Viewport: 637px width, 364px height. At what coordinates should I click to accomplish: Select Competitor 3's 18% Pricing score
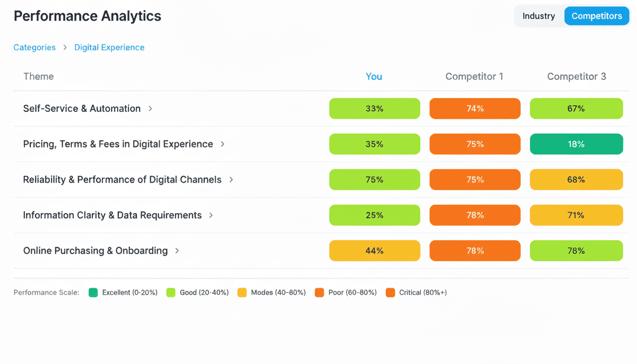(x=576, y=144)
